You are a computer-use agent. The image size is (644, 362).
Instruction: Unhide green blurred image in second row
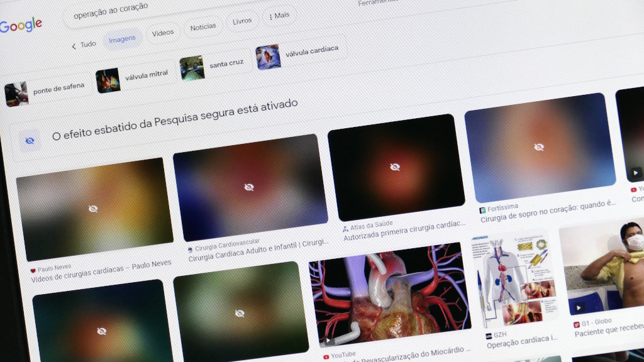[x=240, y=314]
